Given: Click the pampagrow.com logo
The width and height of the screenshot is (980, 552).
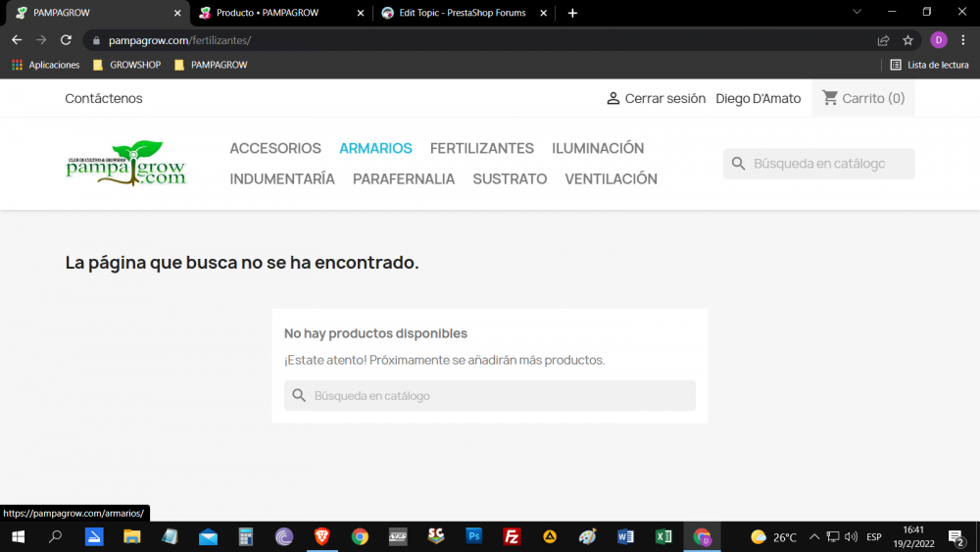Looking at the screenshot, I should [x=125, y=163].
